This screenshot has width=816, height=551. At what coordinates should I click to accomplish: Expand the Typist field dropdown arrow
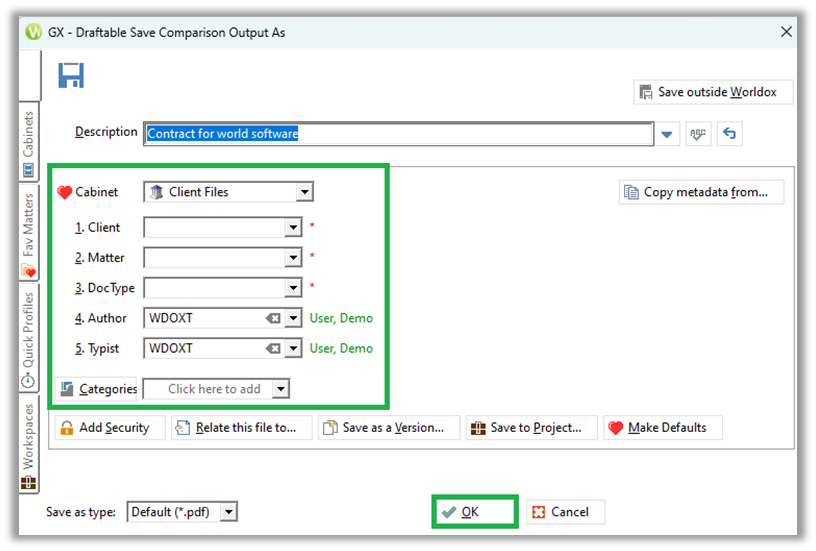pos(294,348)
